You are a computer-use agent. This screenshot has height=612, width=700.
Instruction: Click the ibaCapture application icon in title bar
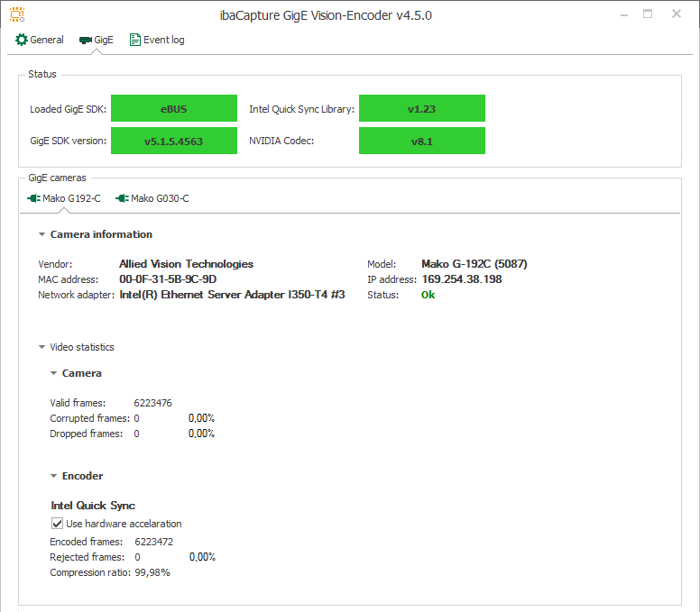(17, 14)
